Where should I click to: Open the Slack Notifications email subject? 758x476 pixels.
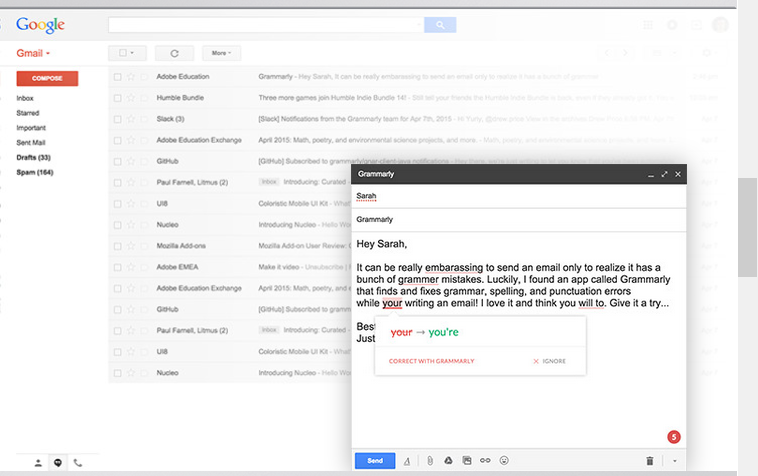click(x=355, y=119)
